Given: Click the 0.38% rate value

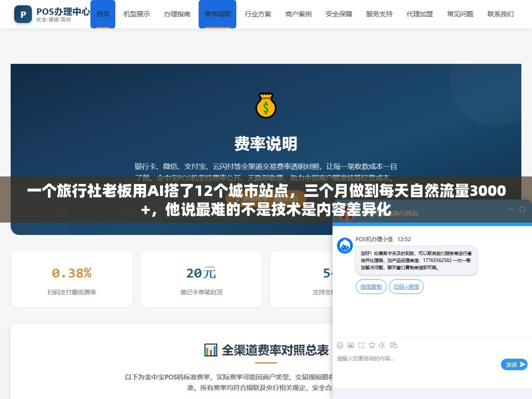Looking at the screenshot, I should coord(71,273).
